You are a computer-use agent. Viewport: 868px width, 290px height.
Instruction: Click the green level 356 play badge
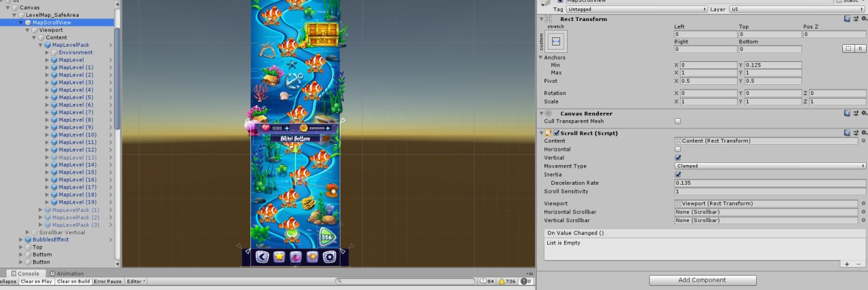pyautogui.click(x=327, y=237)
